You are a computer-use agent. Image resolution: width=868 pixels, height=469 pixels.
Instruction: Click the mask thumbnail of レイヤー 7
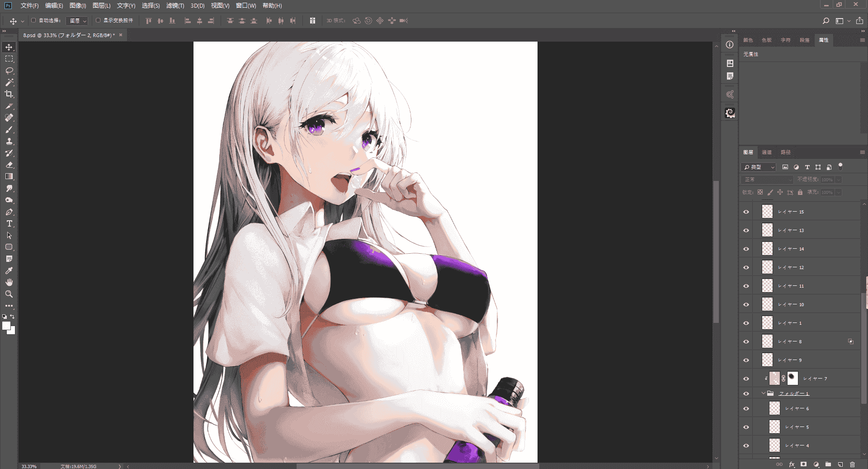793,378
